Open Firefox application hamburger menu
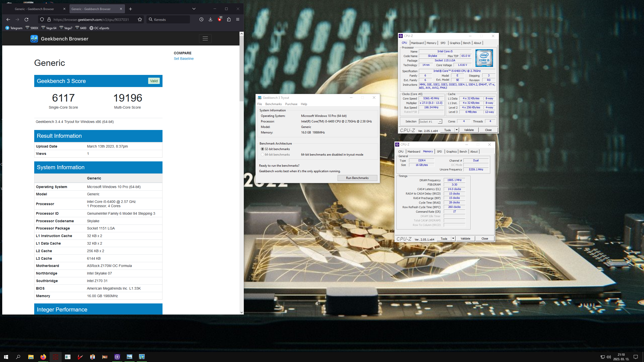644x362 pixels. pos(237,19)
